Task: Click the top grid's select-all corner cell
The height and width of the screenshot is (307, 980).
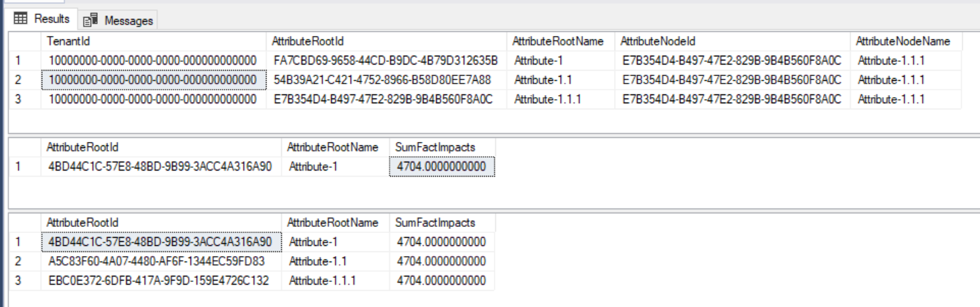Action: point(24,41)
